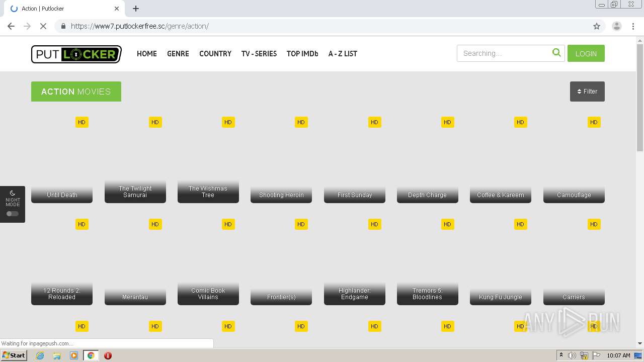Click the browser address bar URL
Viewport: 644px width, 362px height.
pyautogui.click(x=139, y=26)
